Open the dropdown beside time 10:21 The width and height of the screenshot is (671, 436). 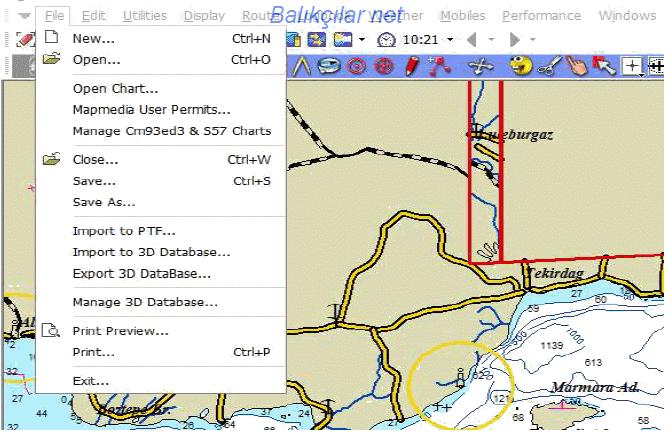[x=450, y=40]
